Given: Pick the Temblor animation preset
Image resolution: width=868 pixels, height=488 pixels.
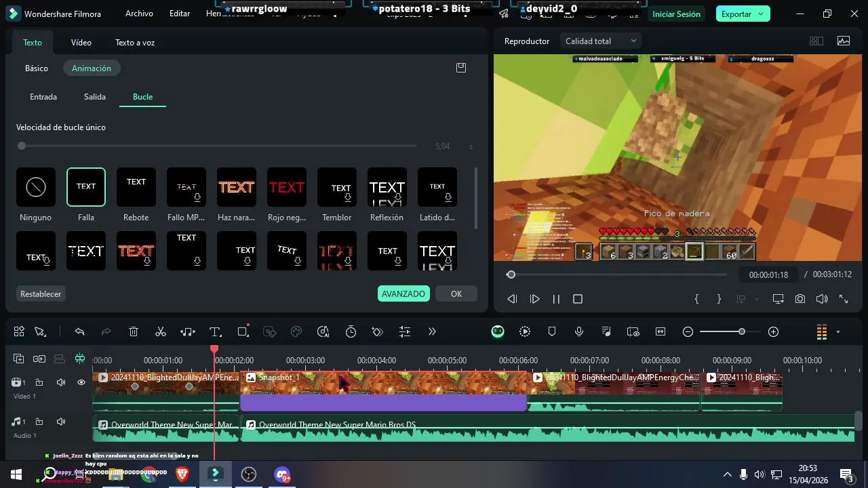Looking at the screenshot, I should tap(337, 187).
